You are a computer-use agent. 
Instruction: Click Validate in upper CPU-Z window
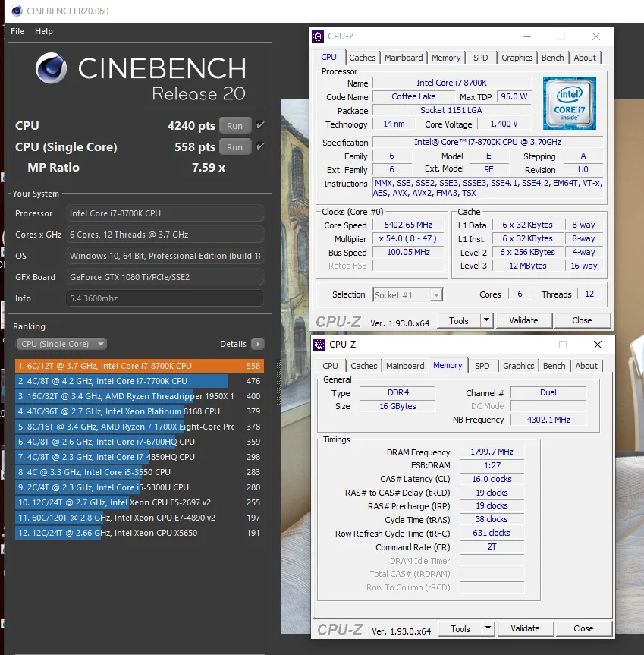pos(524,320)
